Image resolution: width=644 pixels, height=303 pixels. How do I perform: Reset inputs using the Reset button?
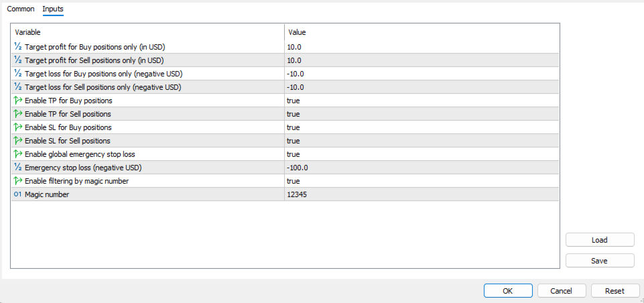(x=615, y=291)
